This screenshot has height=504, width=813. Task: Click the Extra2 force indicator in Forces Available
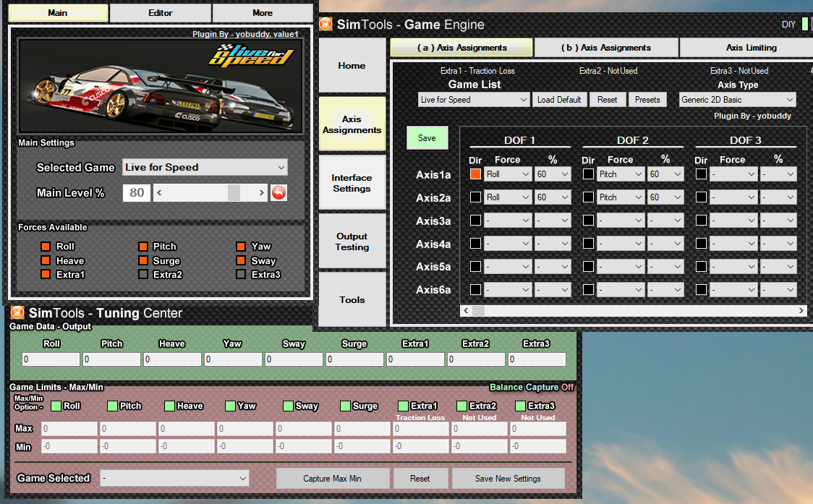[x=143, y=274]
